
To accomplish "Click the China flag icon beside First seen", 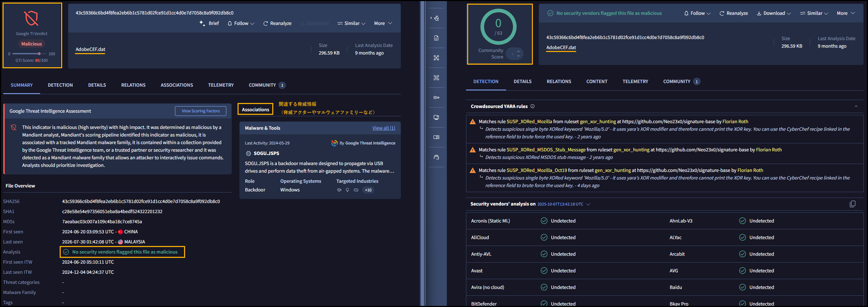I will (120, 232).
